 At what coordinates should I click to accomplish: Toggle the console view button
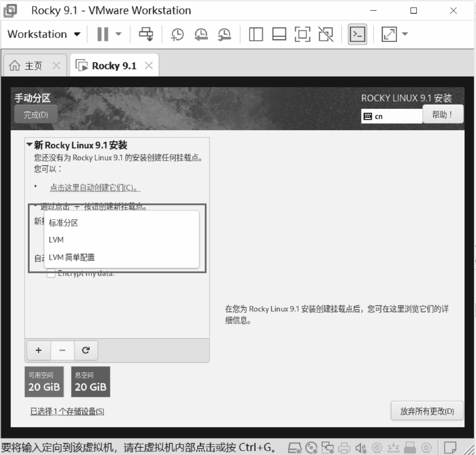[x=357, y=34]
